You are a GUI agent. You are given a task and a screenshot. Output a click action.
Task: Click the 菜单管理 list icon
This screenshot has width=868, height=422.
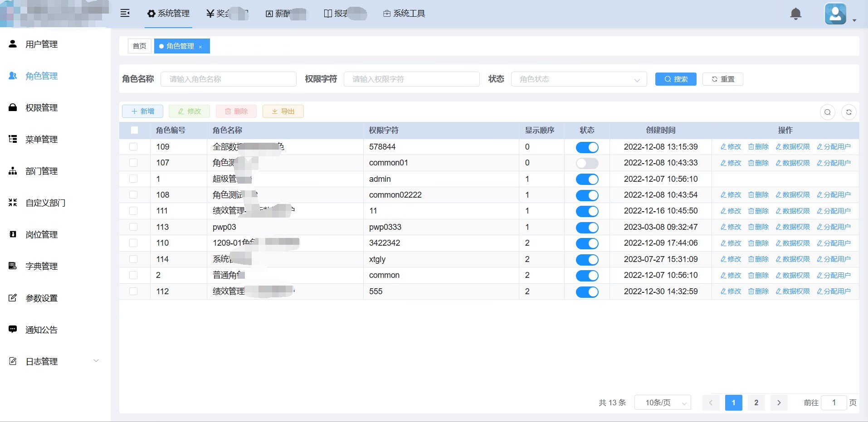[x=13, y=139]
